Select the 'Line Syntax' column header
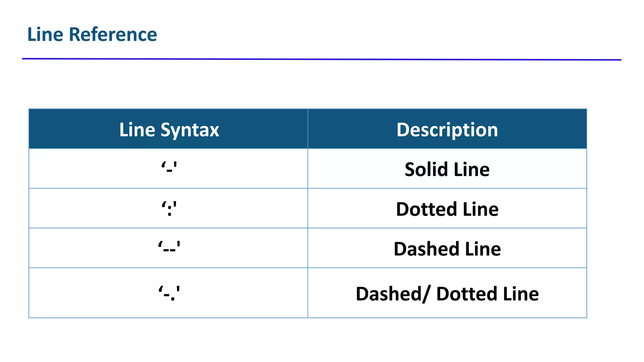644x362 pixels. click(x=169, y=129)
